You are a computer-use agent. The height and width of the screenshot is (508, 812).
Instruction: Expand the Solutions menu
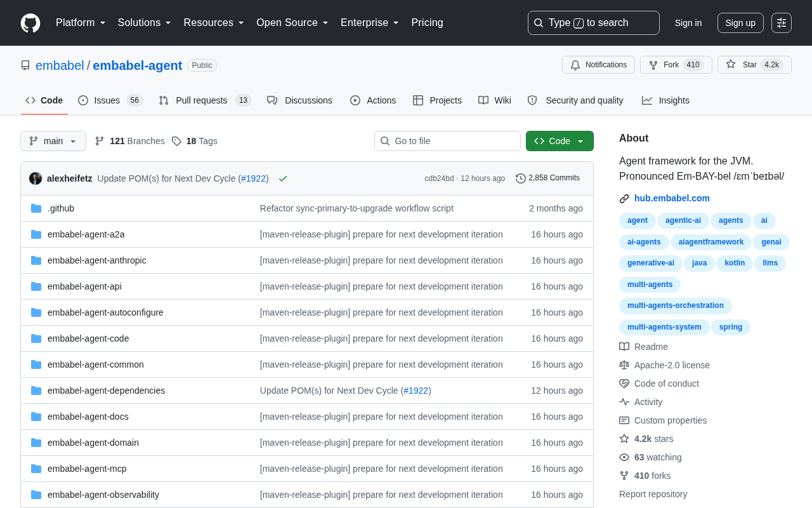tap(145, 23)
